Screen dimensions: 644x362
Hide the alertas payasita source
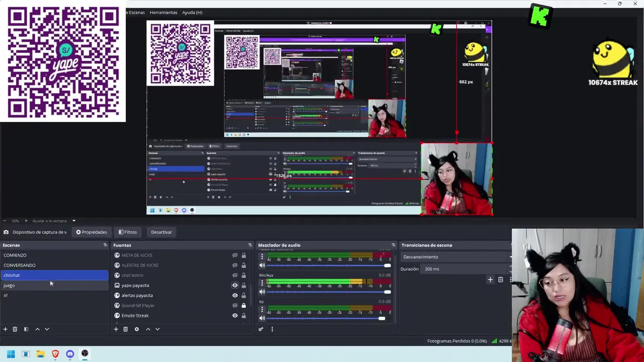click(x=235, y=296)
